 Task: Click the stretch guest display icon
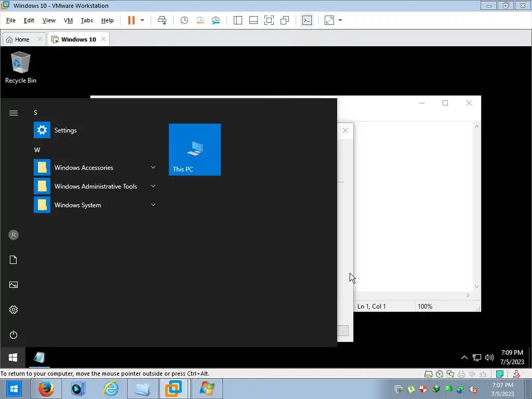329,20
